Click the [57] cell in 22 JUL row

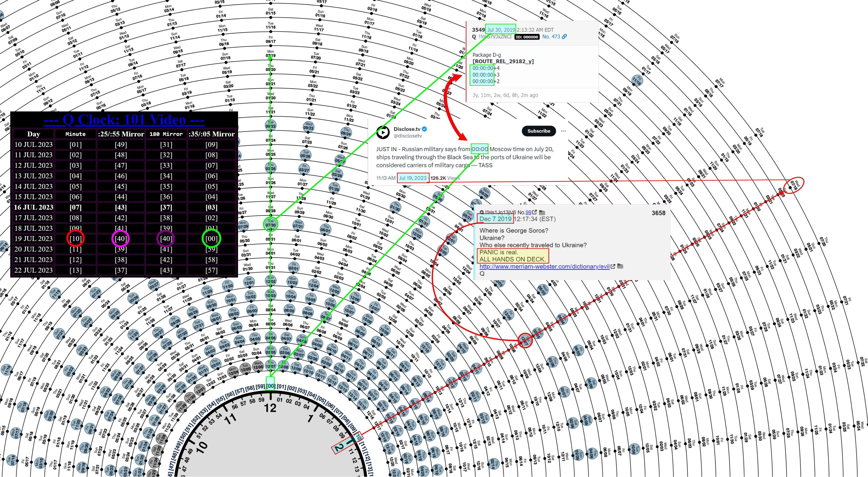212,270
